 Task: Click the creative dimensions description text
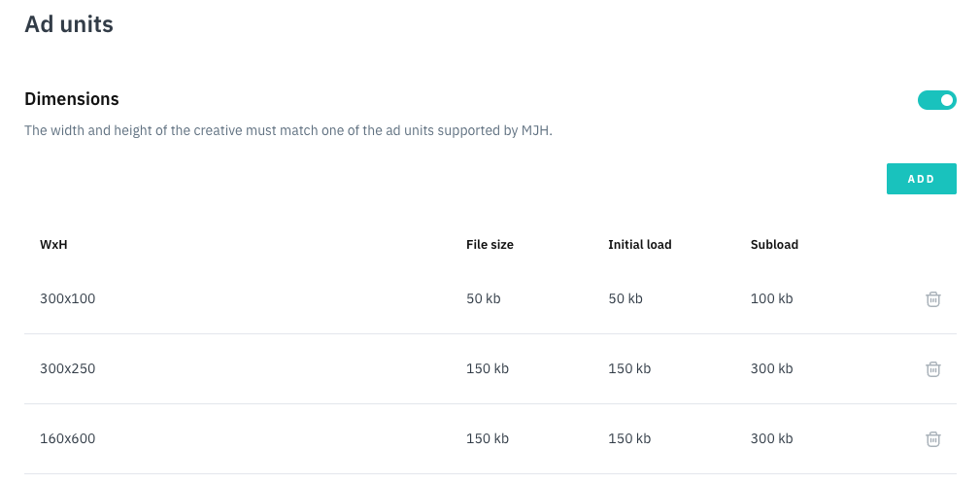[287, 130]
